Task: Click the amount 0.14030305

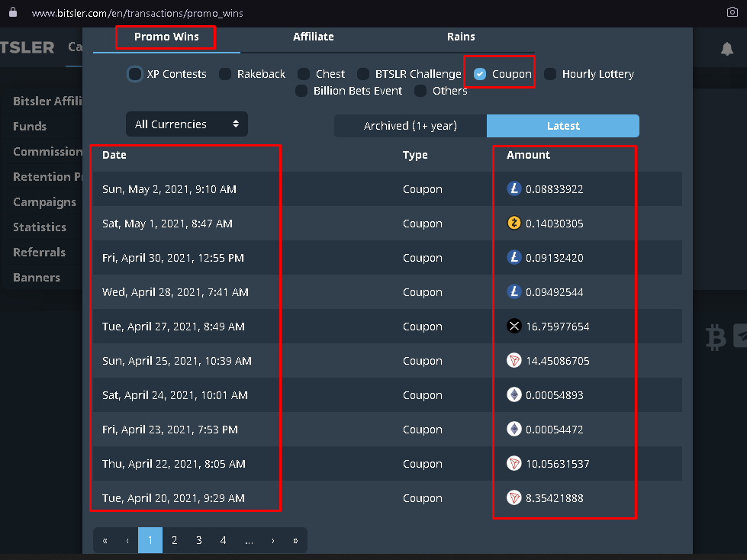Action: 555,224
